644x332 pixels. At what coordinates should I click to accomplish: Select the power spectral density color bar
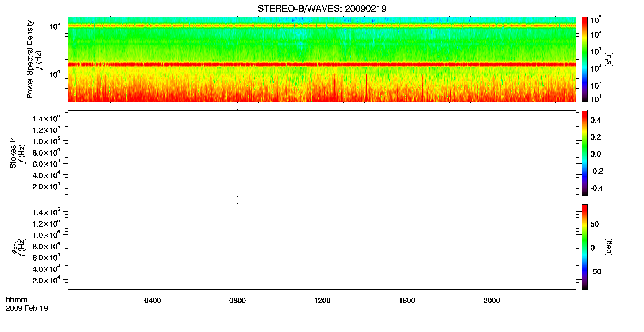[585, 59]
